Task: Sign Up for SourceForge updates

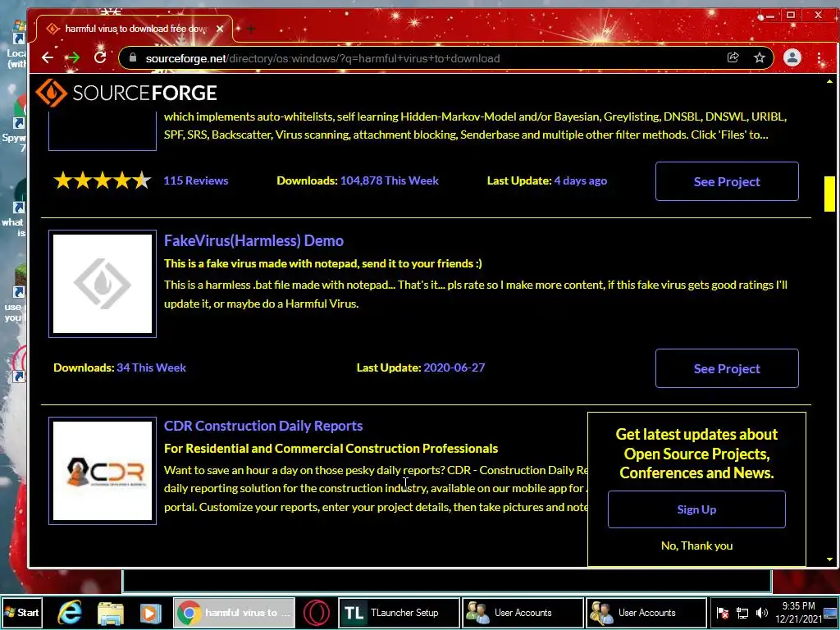Action: coord(696,509)
